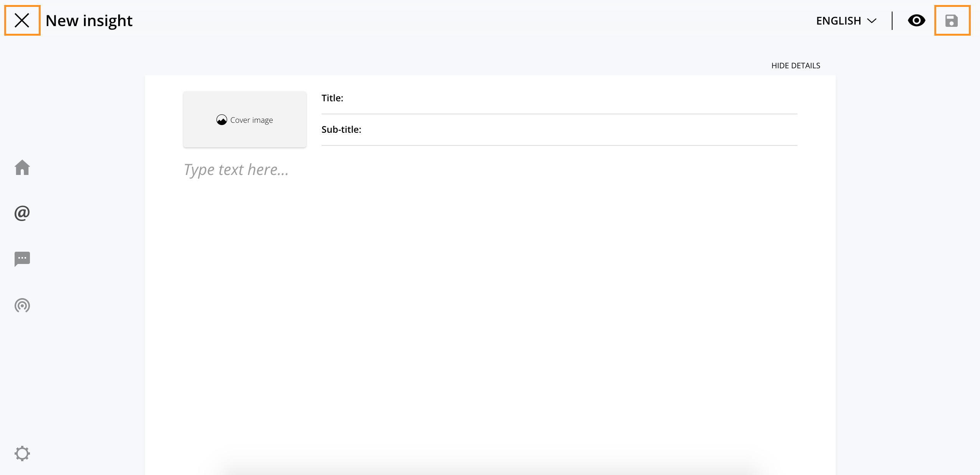Viewport: 980px width, 475px height.
Task: Preview the insight with the eye icon
Action: pos(916,20)
